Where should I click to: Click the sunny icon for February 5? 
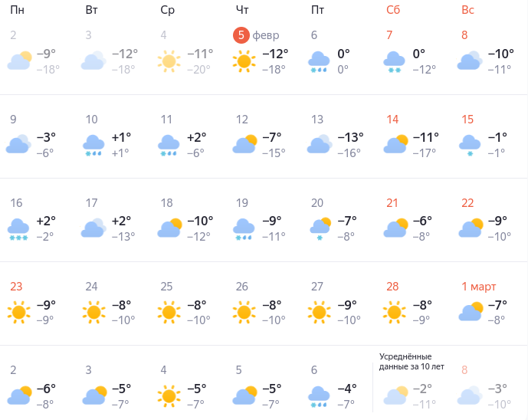pyautogui.click(x=244, y=61)
